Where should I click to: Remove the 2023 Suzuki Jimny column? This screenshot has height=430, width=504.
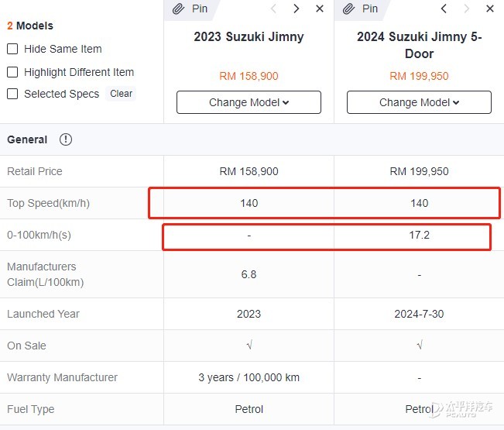point(320,9)
